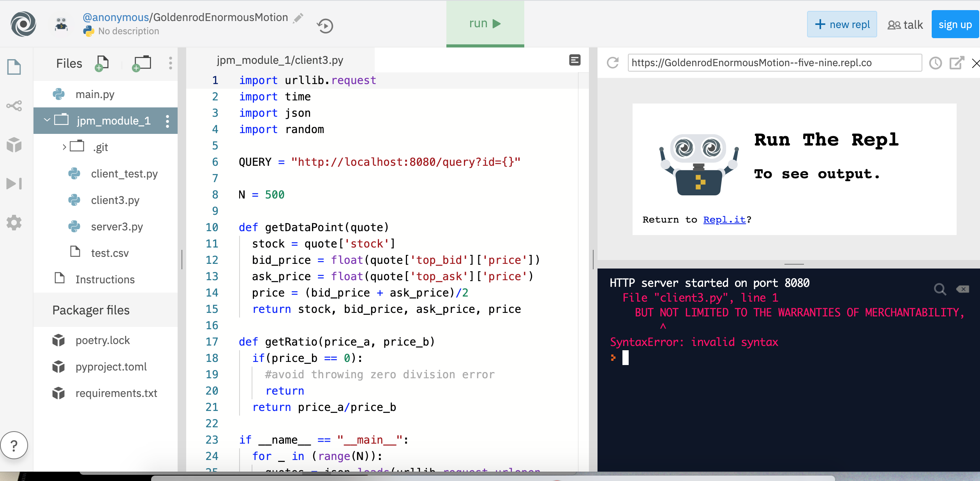Open pyproject.toml file
The image size is (980, 481).
(x=106, y=367)
